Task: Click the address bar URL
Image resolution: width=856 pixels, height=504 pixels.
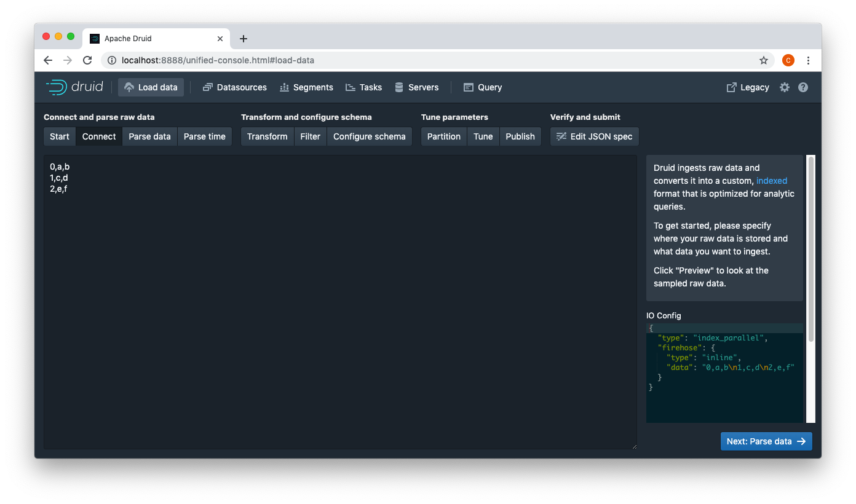Action: 218,60
